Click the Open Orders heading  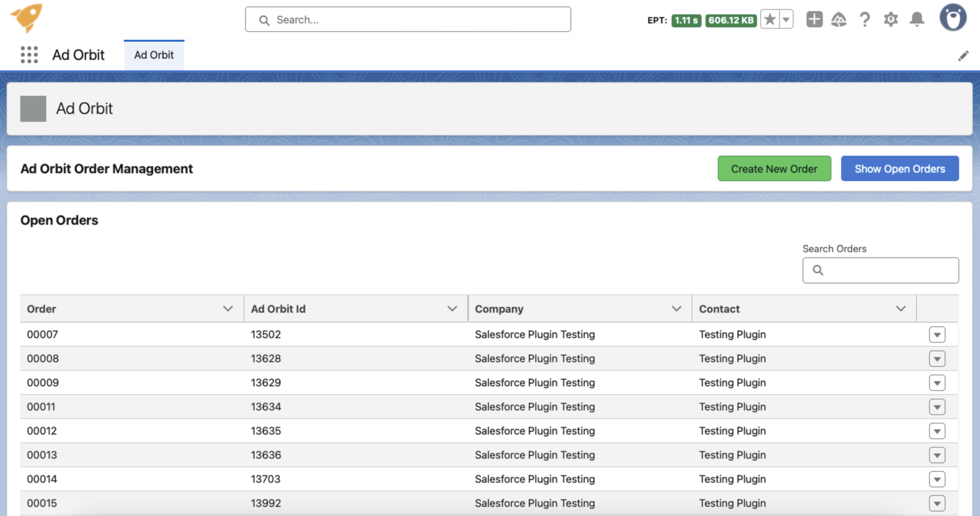(59, 220)
